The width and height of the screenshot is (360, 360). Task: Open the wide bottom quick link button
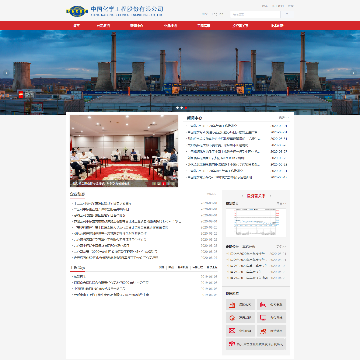pyautogui.click(x=256, y=344)
